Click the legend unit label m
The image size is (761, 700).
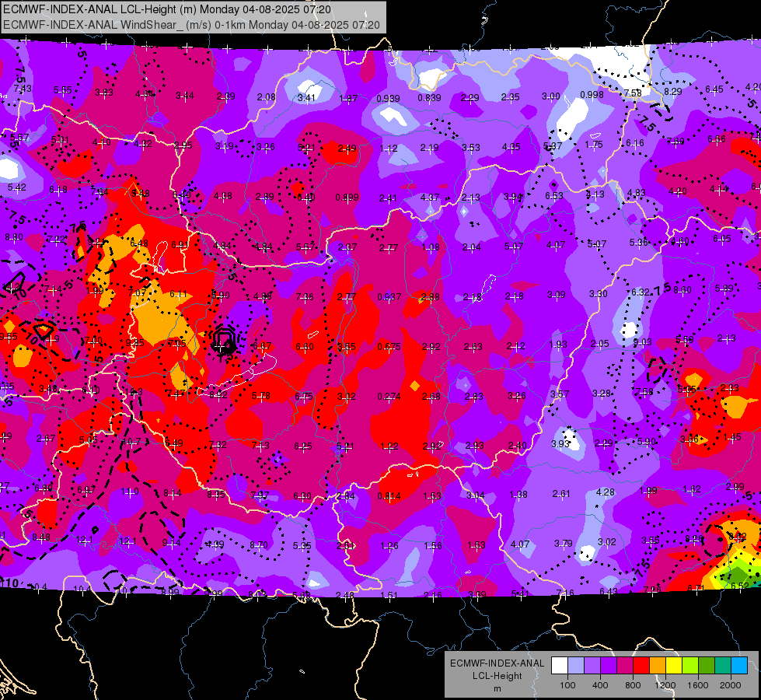[497, 689]
